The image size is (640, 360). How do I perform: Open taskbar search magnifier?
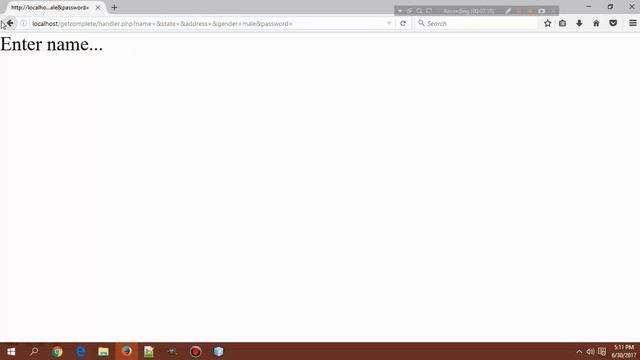pos(34,351)
